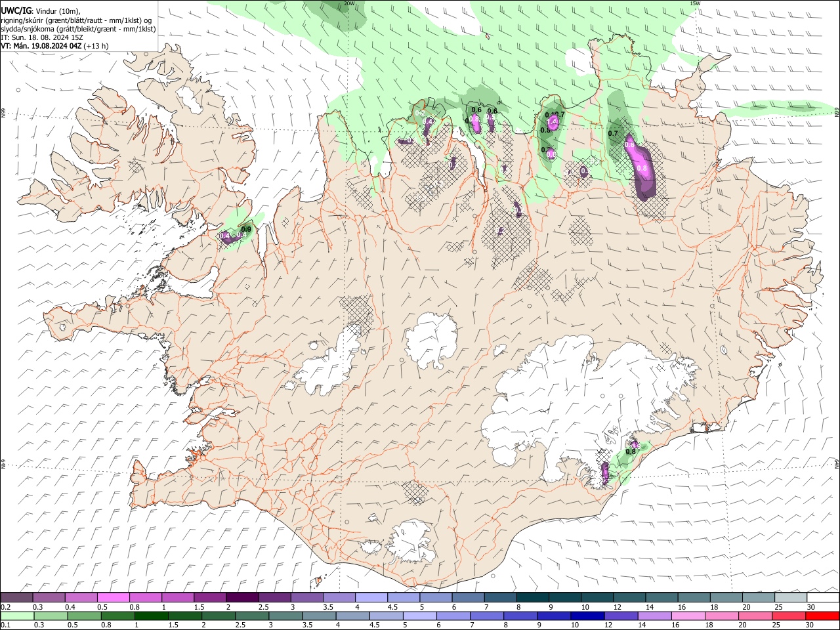Click the 1.5 dark green swatch in rain legend
This screenshot has width=840, height=630.
tap(184, 616)
